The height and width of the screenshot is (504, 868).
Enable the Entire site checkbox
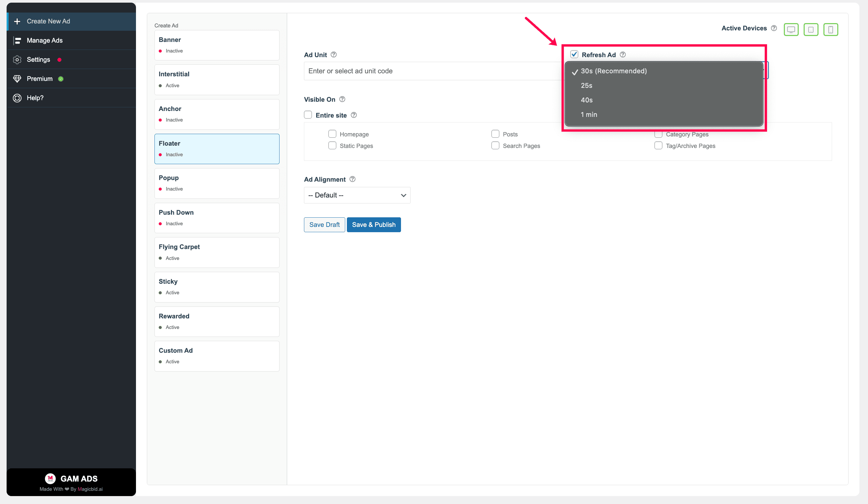pos(308,115)
